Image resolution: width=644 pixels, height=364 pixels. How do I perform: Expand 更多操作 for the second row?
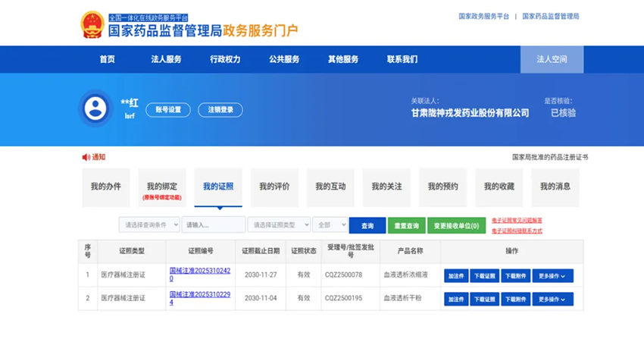552,299
